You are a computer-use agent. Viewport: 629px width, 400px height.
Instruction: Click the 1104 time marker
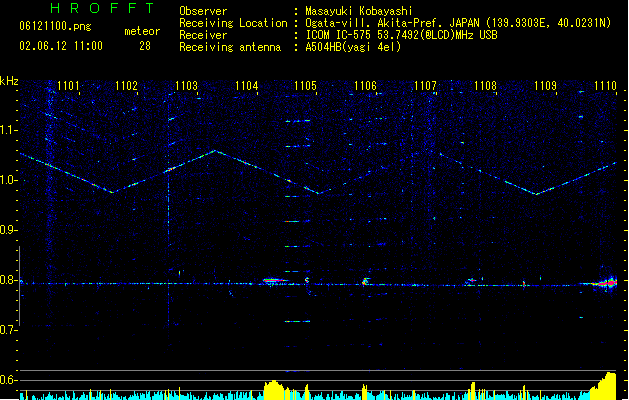[x=246, y=86]
